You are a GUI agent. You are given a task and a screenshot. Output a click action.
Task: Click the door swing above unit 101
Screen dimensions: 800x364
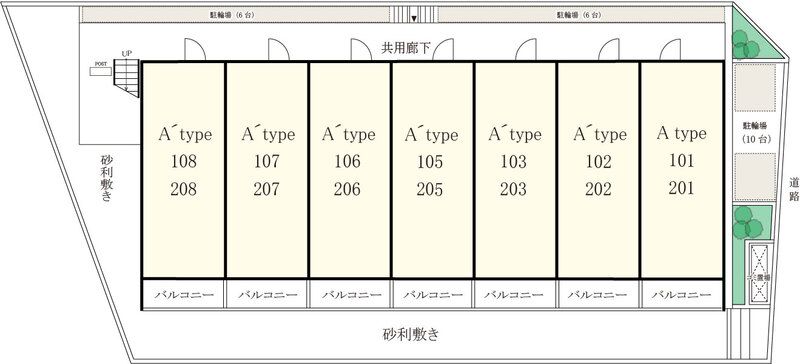670,50
